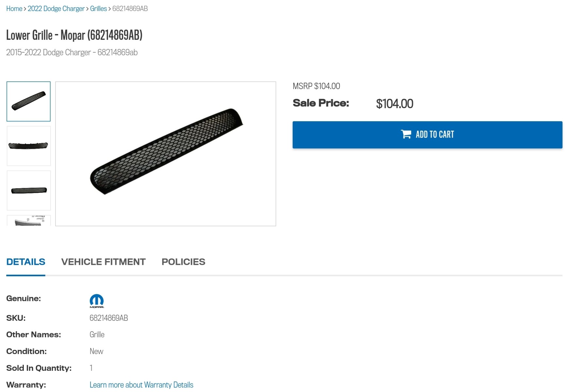Click the Mopar logo in the Genuine row
Viewport: 568px width, 392px height.
click(97, 301)
